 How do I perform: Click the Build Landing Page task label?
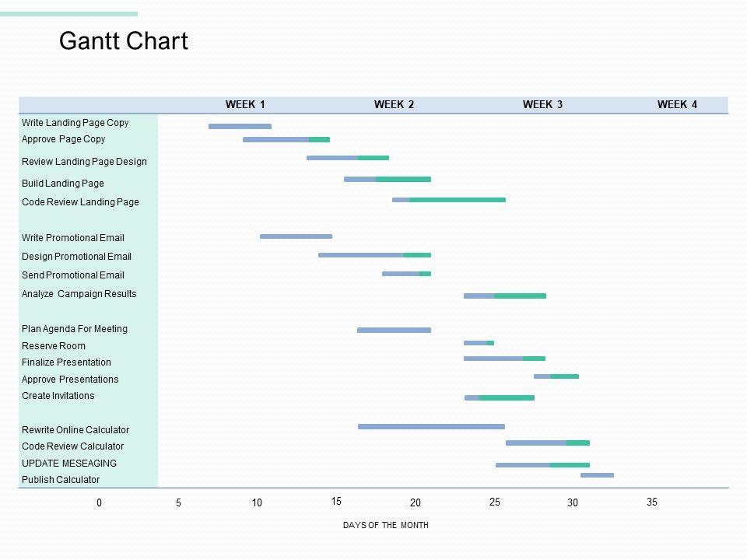pyautogui.click(x=62, y=184)
